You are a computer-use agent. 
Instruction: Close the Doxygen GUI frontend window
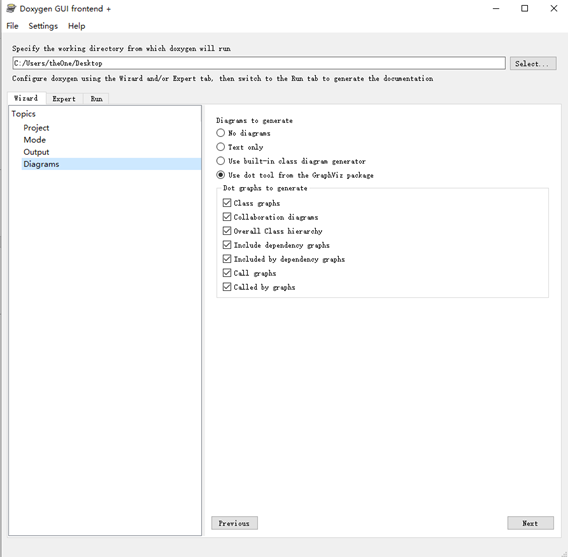coord(554,8)
